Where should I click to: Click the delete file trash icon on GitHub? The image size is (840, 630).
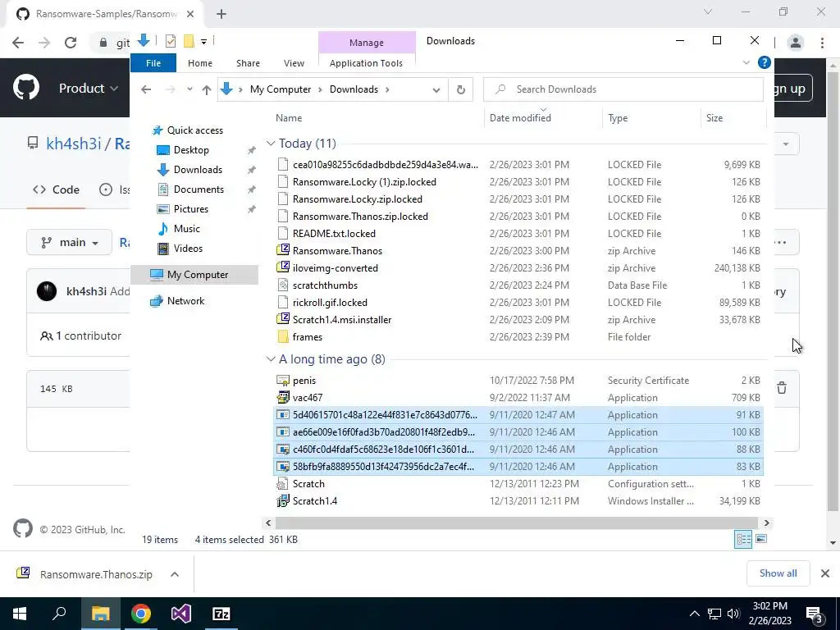click(x=782, y=388)
